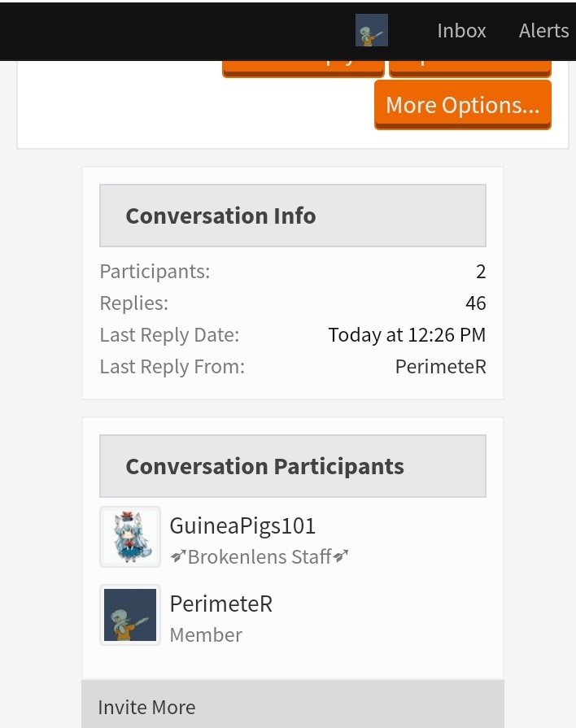
Task: Click the arrow icon before Brokenlens Staff
Action: (x=178, y=556)
